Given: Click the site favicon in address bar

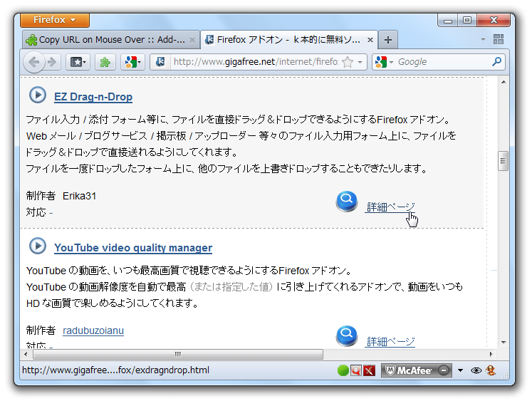Looking at the screenshot, I should coord(160,62).
